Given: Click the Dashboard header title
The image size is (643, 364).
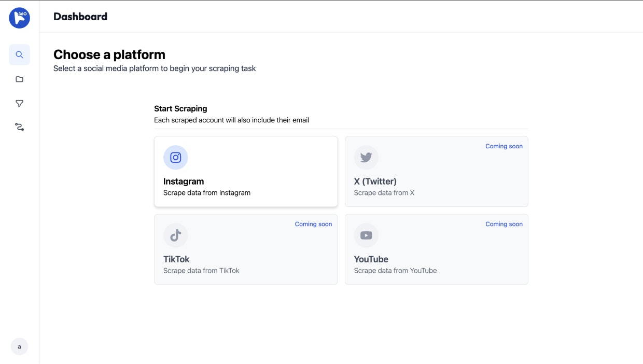Looking at the screenshot, I should [80, 17].
